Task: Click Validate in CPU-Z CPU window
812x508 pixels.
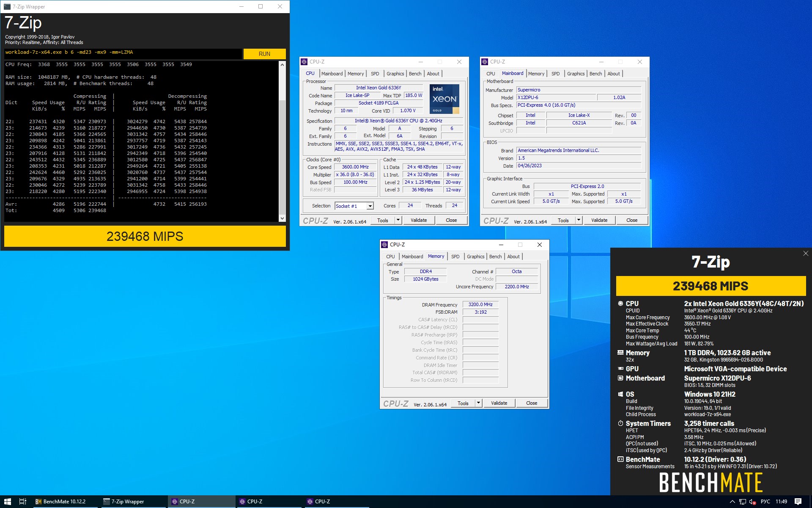Action: coord(419,221)
